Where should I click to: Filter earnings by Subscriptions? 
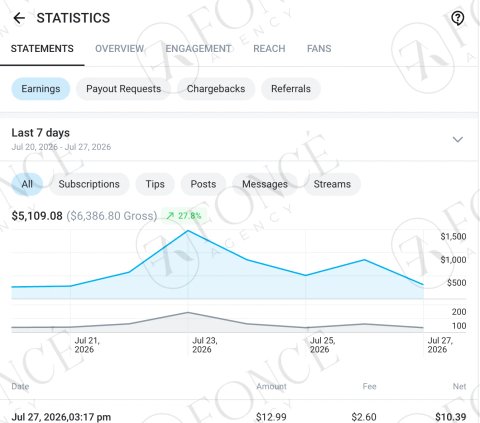coord(89,184)
